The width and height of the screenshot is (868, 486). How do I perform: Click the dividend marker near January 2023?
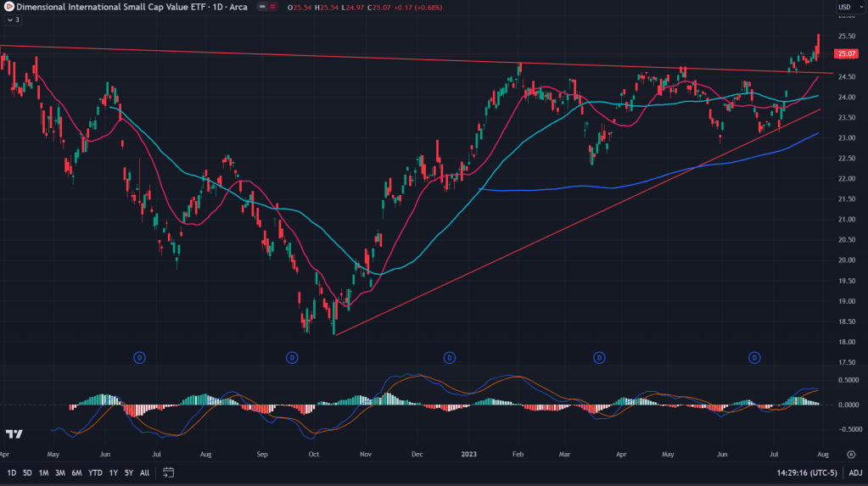[449, 358]
